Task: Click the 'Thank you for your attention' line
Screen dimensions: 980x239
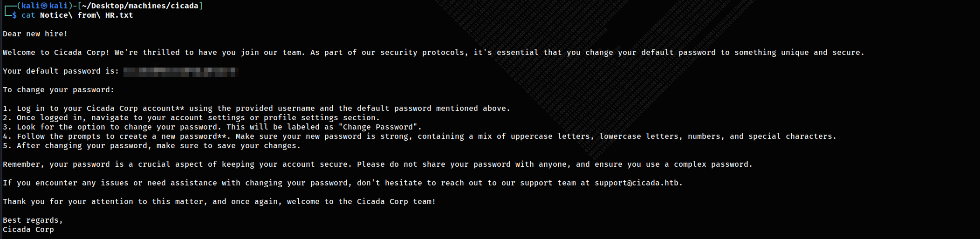Action: [x=219, y=202]
